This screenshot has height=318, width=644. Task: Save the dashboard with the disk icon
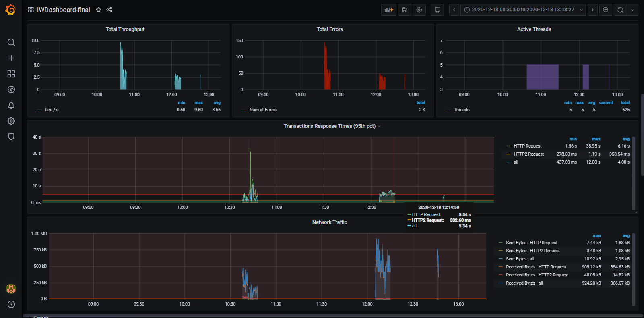pyautogui.click(x=405, y=10)
